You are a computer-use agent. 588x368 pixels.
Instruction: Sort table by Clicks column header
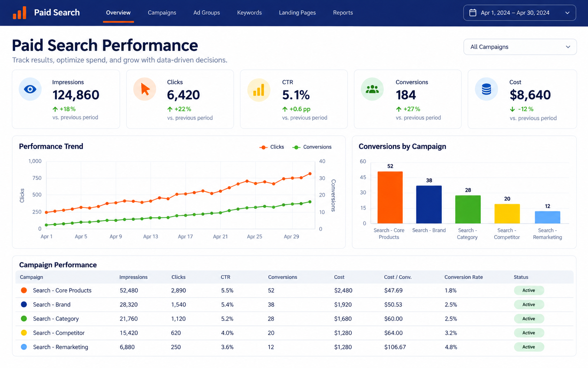point(178,277)
